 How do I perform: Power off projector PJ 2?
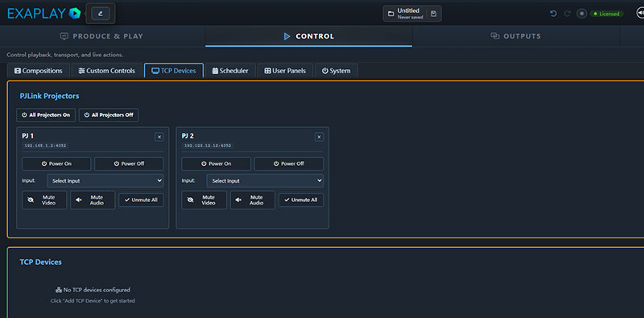pos(289,163)
